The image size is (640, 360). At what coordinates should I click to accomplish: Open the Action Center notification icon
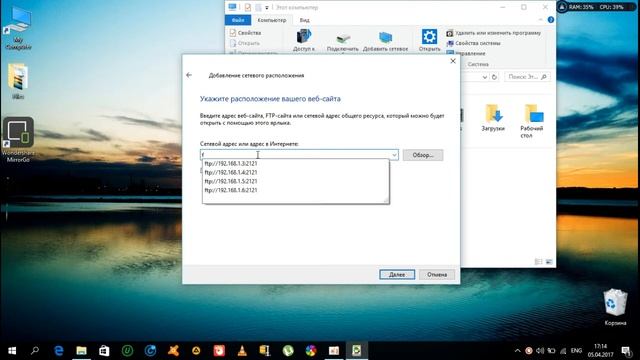pyautogui.click(x=626, y=351)
